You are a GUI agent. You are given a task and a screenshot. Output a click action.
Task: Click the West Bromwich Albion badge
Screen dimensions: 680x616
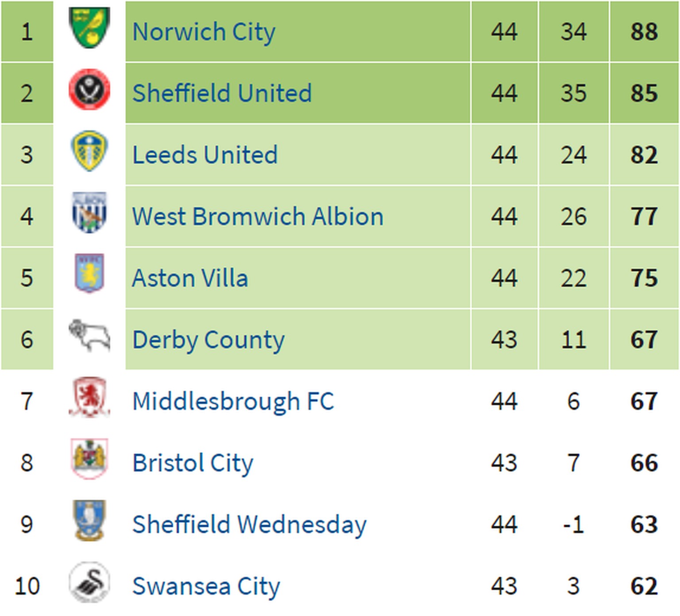[89, 213]
